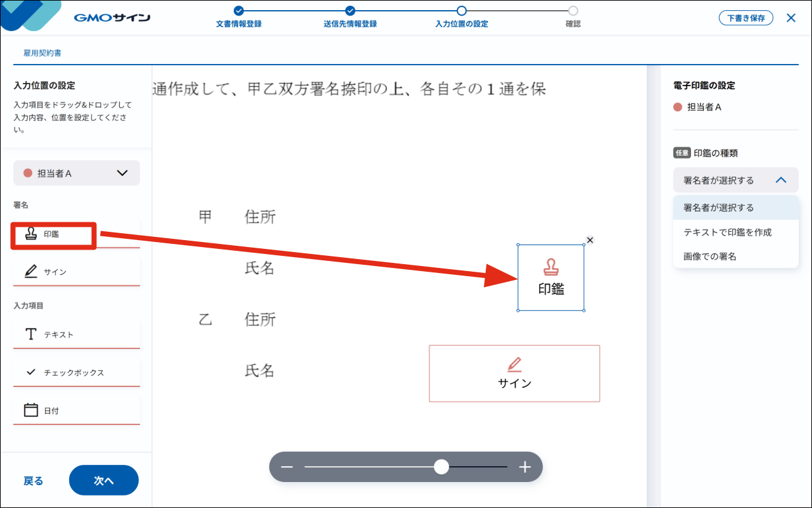Select the サイン pen signature item
The width and height of the screenshot is (812, 508).
76,272
